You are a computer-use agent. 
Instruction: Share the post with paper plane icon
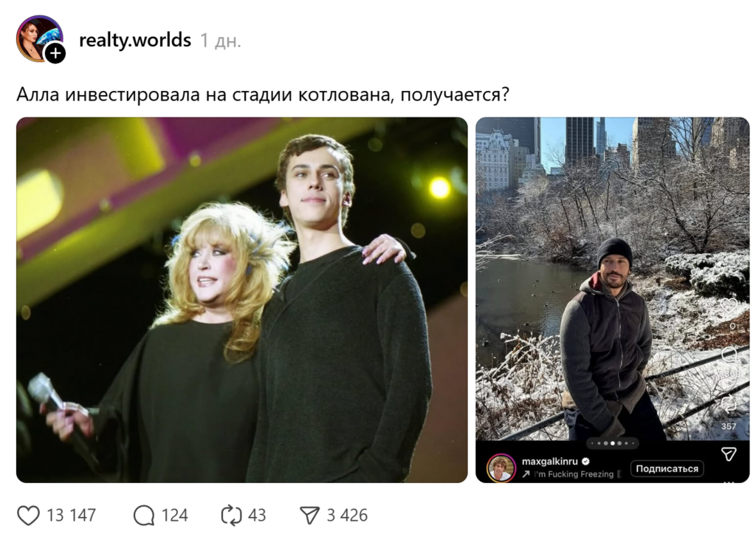(x=309, y=515)
